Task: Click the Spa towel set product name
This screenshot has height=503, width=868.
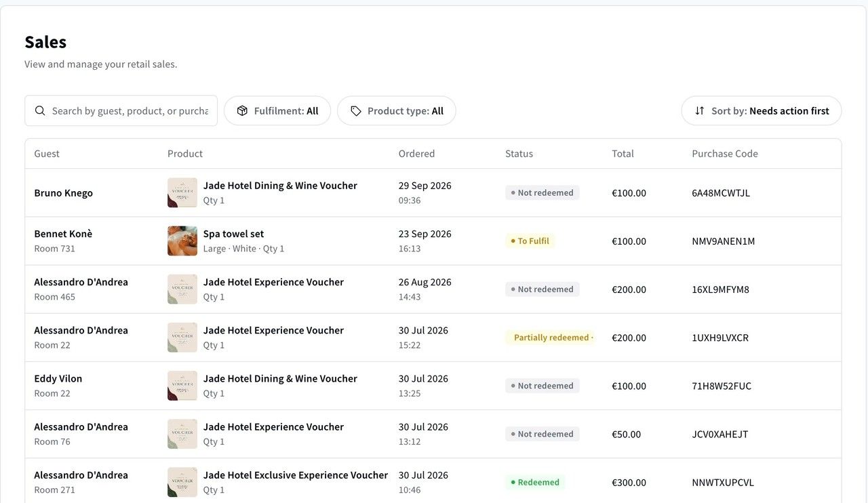Action: [x=234, y=234]
